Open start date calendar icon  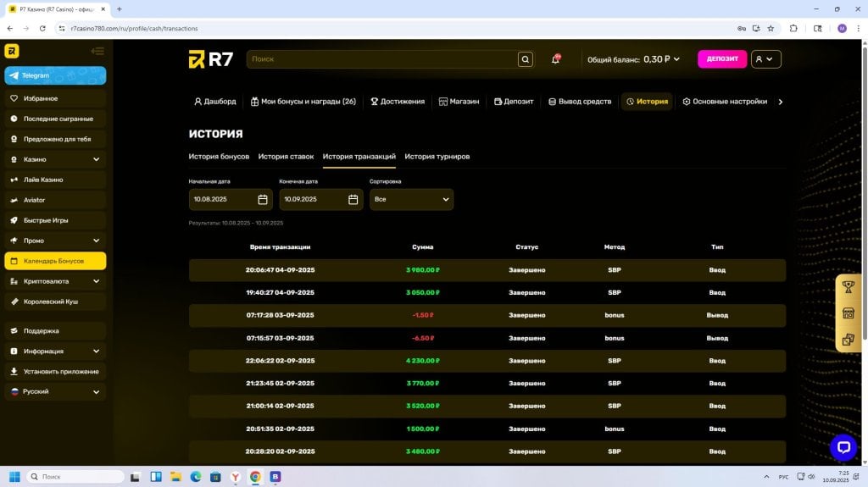point(263,199)
